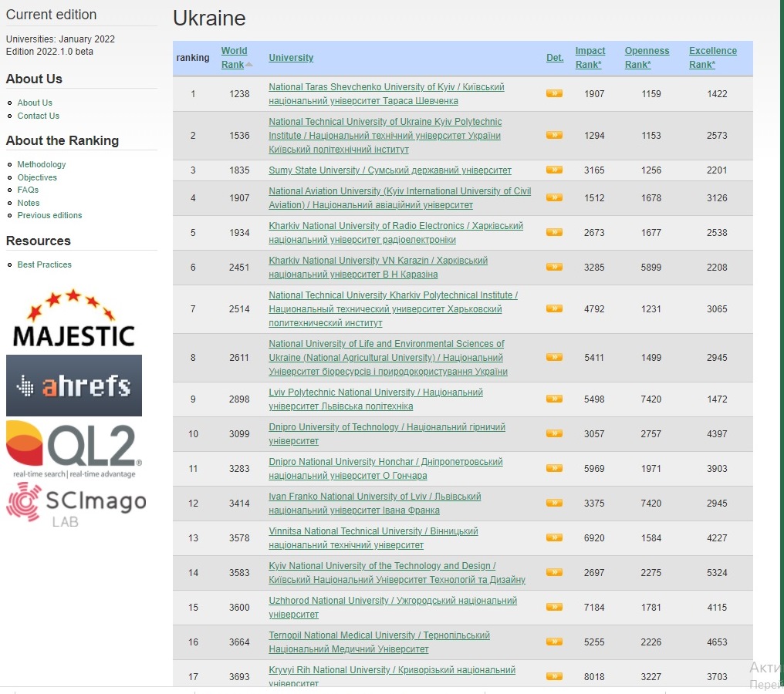Sort by Openness Rank column header
Viewport: 784px width, 694px height.
point(647,58)
